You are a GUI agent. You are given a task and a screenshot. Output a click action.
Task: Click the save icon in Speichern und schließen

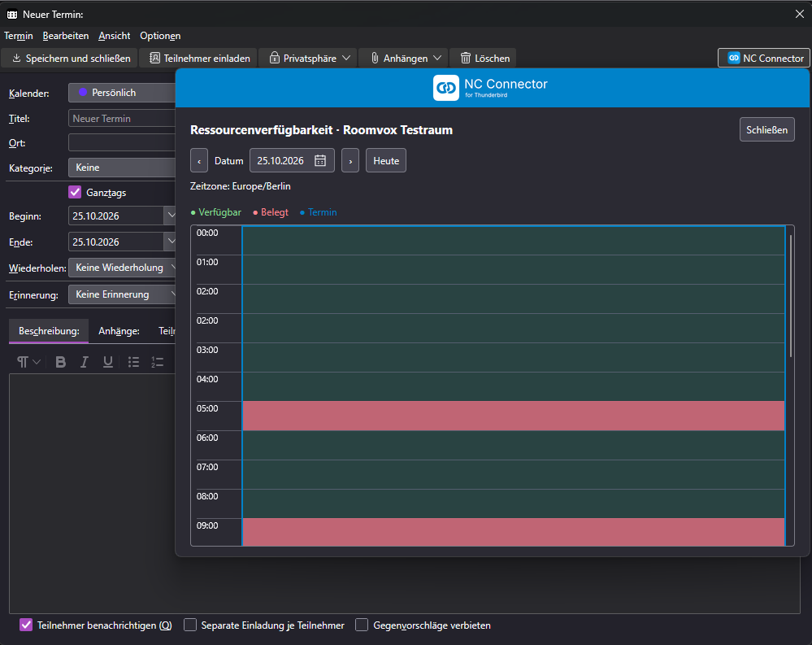(x=16, y=58)
